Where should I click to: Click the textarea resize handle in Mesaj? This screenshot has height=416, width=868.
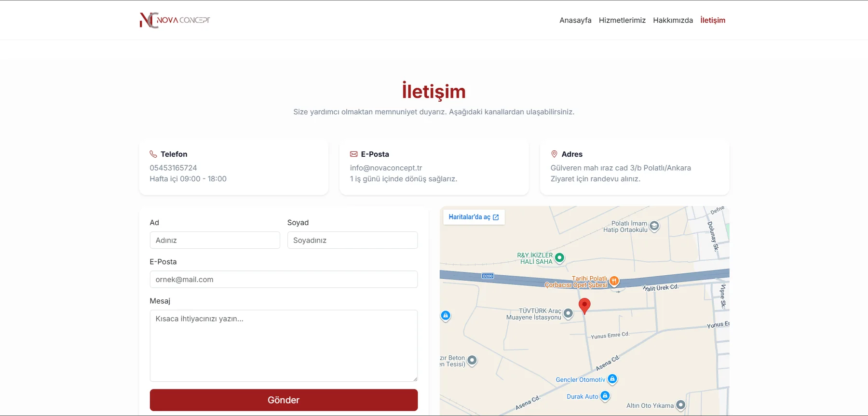tap(415, 379)
